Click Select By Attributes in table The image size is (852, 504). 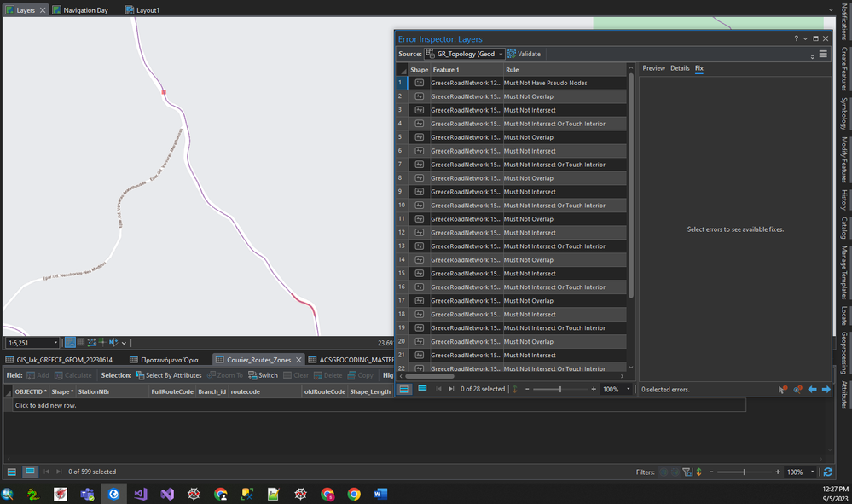(x=168, y=375)
